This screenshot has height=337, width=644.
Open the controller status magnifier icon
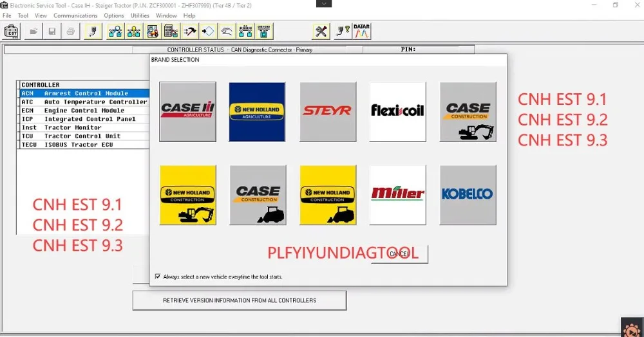pyautogui.click(x=115, y=32)
